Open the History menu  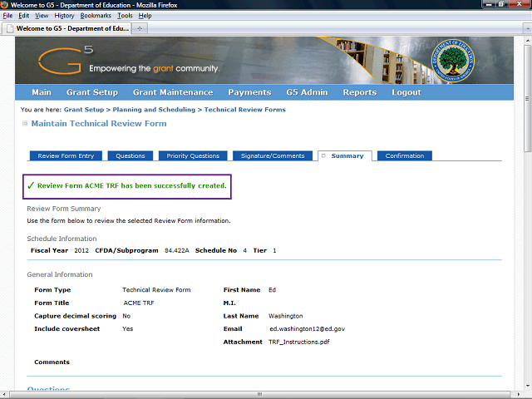(x=64, y=16)
